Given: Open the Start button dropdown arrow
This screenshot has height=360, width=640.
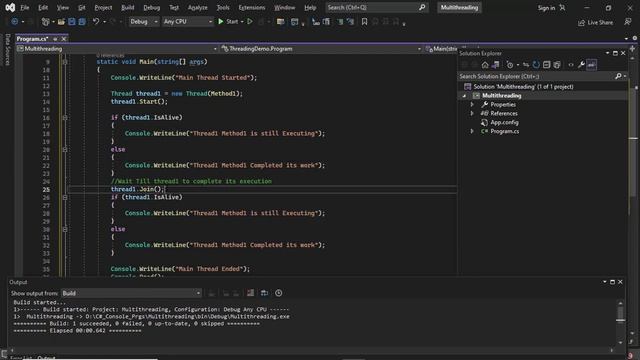Looking at the screenshot, I should [242, 22].
